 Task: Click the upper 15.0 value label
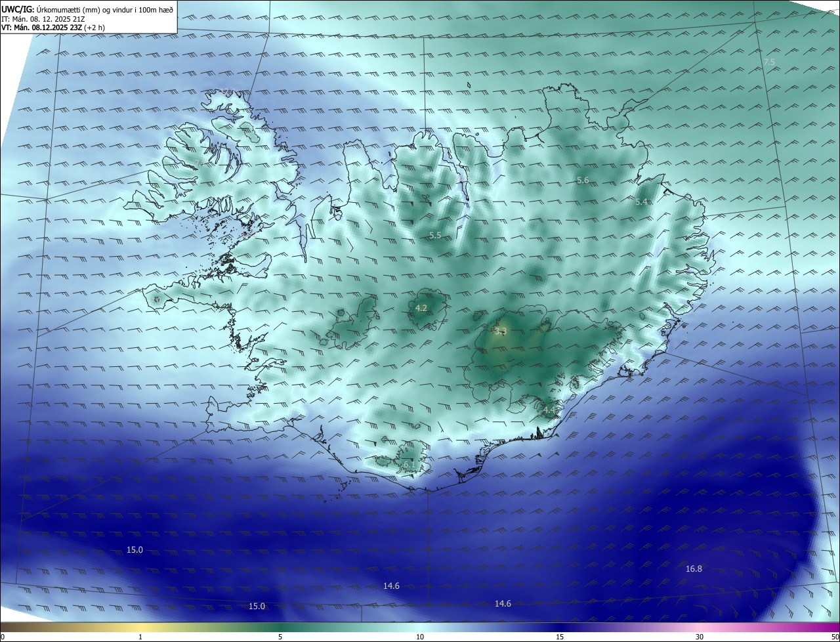coord(135,549)
